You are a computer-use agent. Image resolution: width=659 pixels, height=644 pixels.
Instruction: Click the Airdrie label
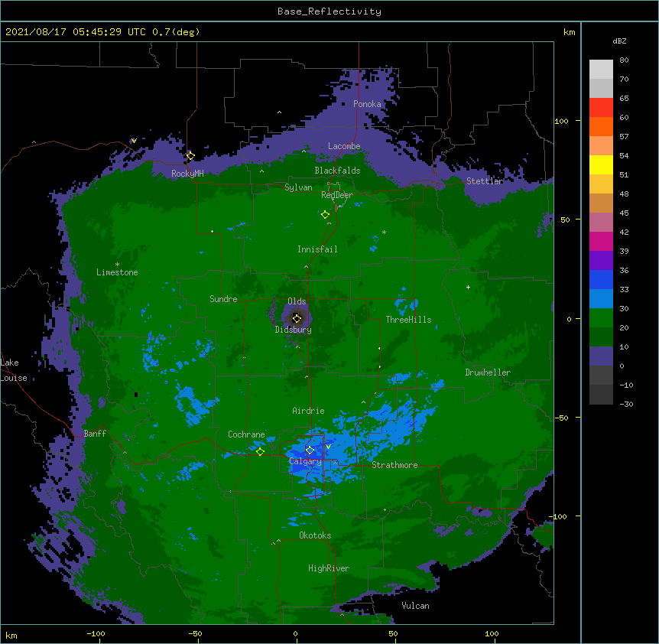[x=308, y=411]
